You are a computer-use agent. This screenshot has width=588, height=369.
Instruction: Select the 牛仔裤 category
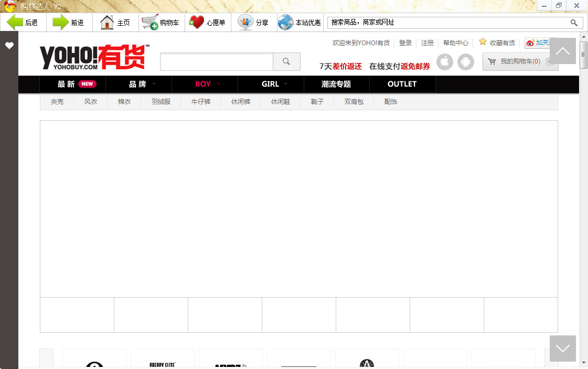point(200,102)
